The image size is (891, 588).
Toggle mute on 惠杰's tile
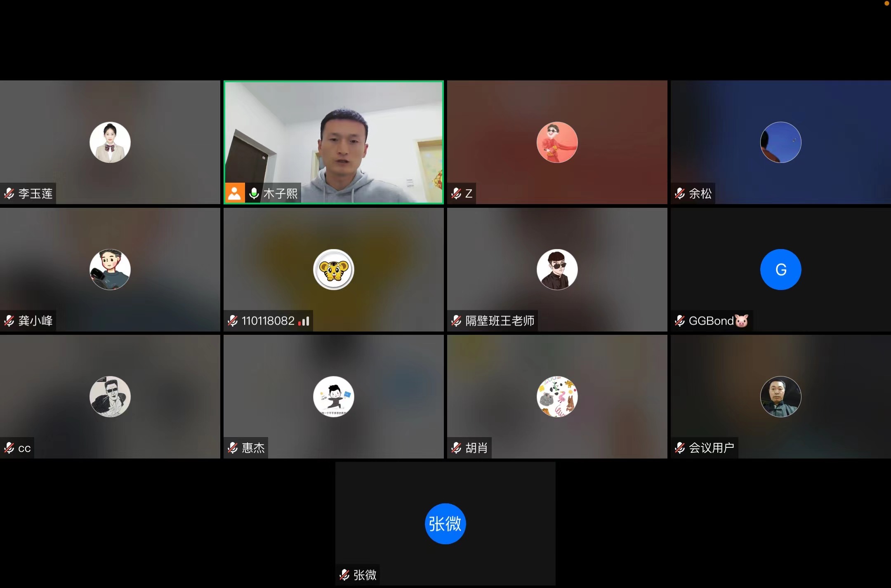(232, 448)
